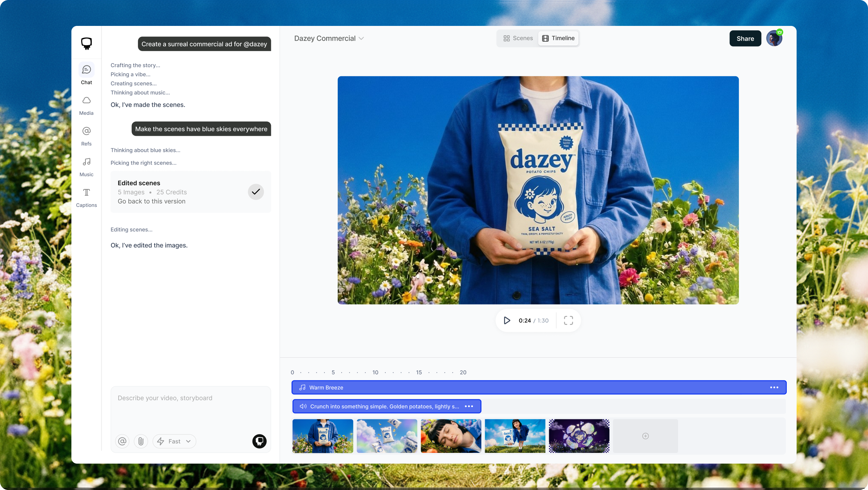
Task: Click the 5 second mark on timeline ruler
Action: click(333, 372)
